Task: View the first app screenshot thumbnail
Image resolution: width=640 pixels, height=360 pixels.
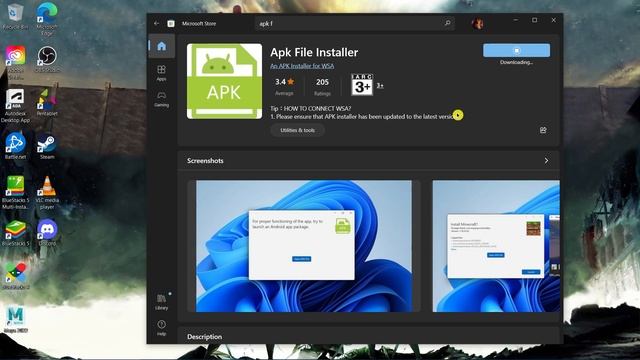Action: (304, 246)
